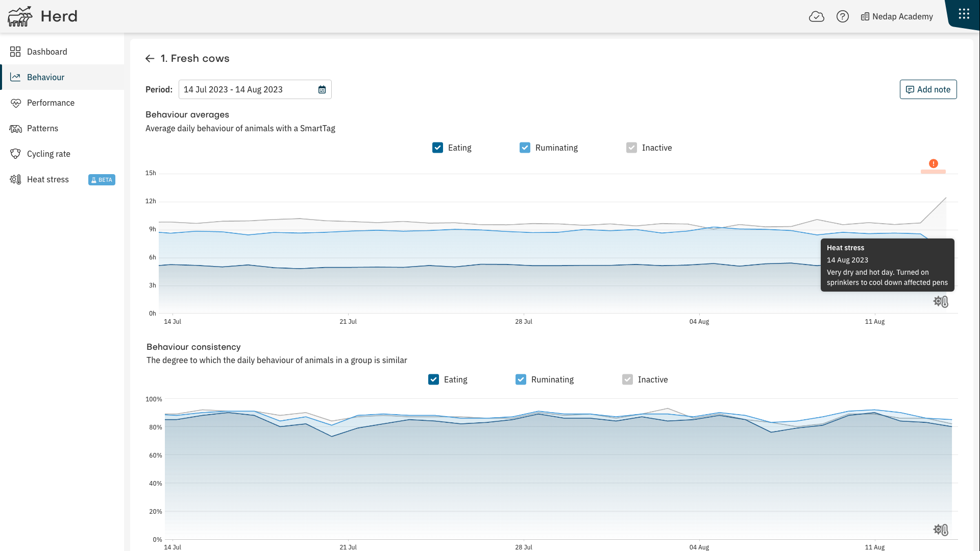The image size is (980, 551).
Task: Open Performance in the sidebar
Action: tap(62, 103)
